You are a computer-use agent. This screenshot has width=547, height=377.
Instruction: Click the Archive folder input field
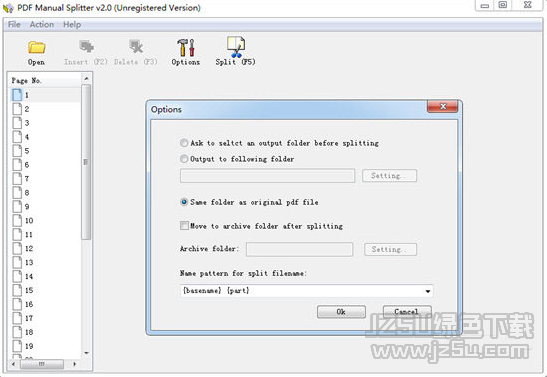pyautogui.click(x=299, y=249)
